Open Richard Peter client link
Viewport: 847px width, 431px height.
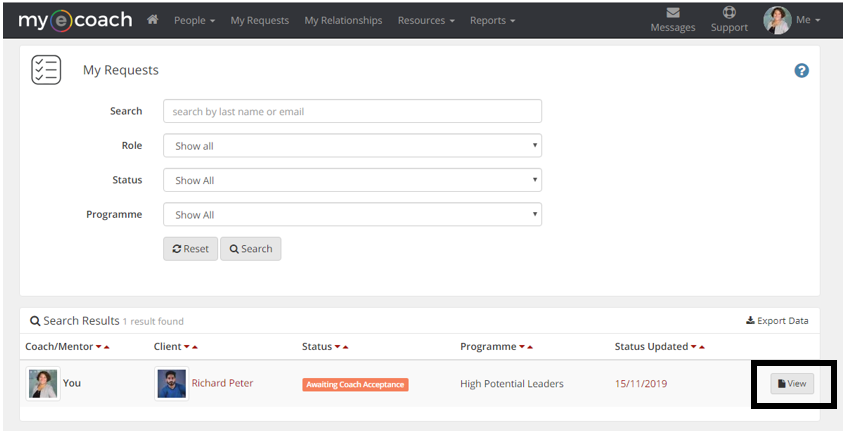(x=222, y=383)
